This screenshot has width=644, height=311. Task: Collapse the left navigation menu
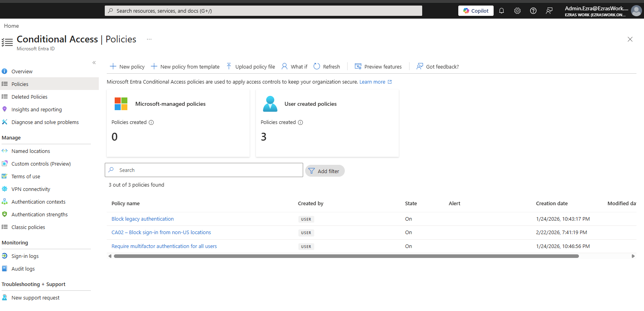coord(94,63)
